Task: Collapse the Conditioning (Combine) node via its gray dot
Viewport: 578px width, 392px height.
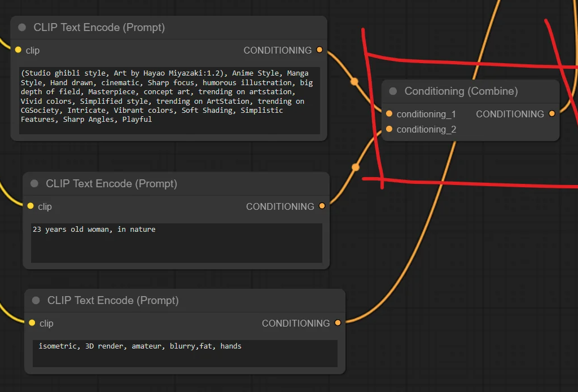Action: (x=393, y=91)
